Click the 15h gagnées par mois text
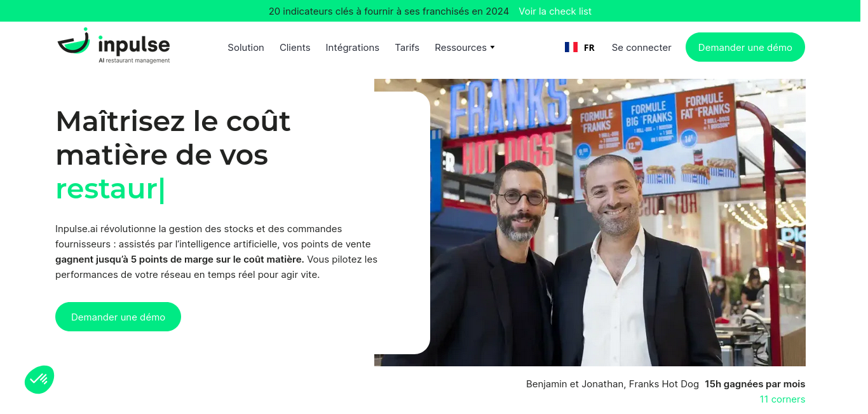Image resolution: width=868 pixels, height=414 pixels. (755, 384)
